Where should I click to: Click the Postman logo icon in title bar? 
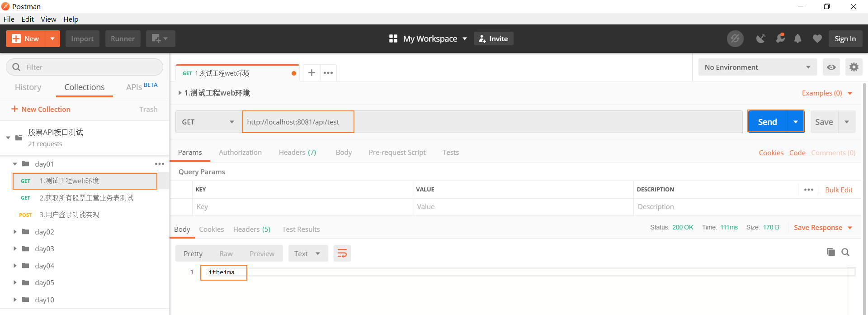(x=5, y=6)
